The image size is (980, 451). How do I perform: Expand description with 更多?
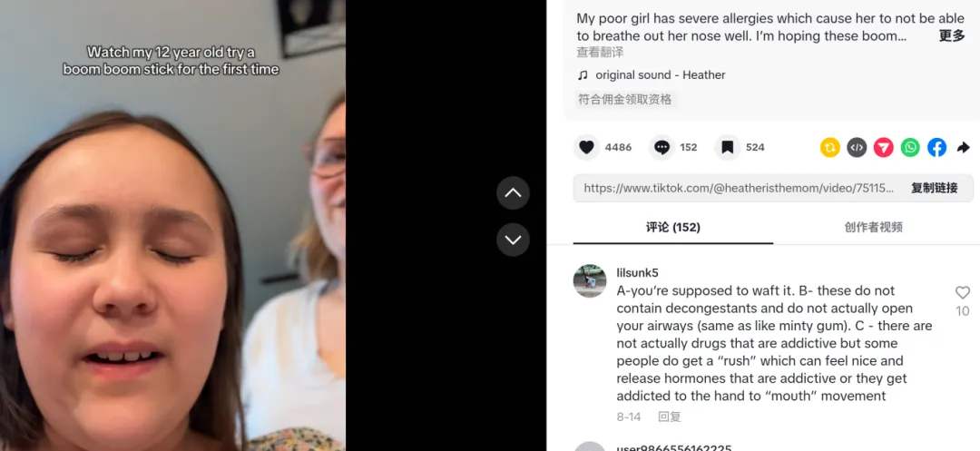tap(952, 36)
